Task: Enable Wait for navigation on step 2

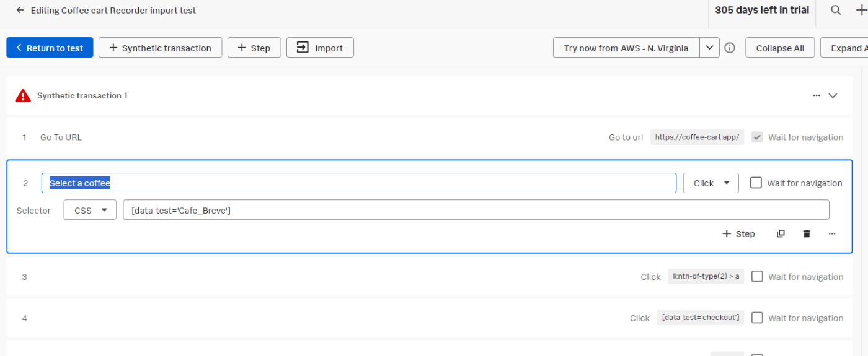Action: (756, 183)
